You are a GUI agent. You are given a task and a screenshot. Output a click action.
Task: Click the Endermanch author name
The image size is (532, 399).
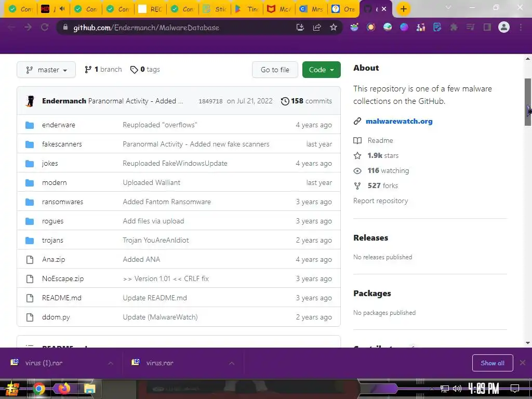pyautogui.click(x=64, y=101)
